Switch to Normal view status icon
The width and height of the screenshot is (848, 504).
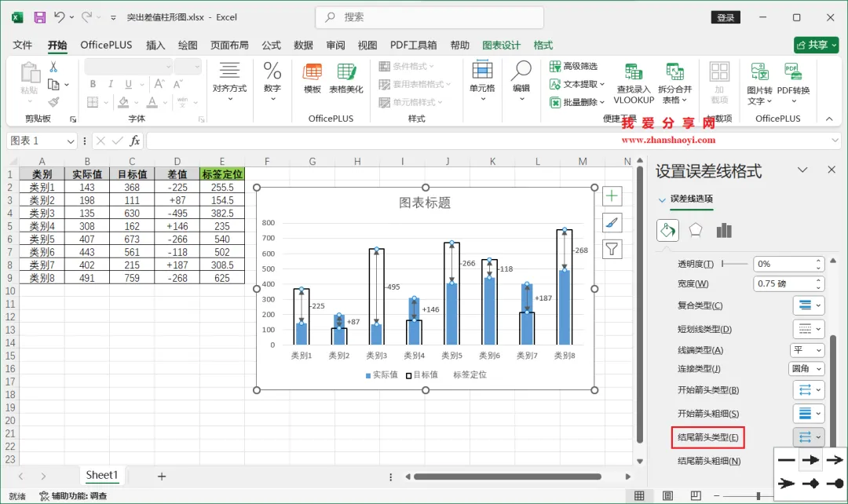click(639, 496)
